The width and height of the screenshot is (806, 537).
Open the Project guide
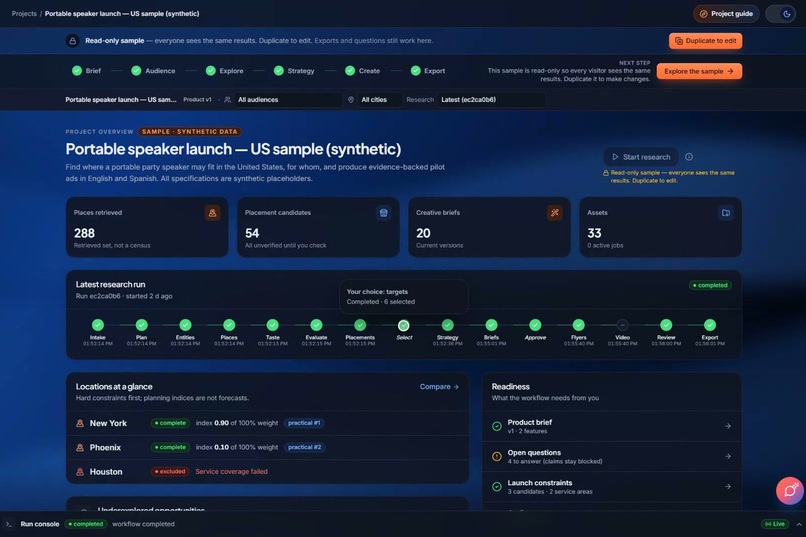pos(726,14)
